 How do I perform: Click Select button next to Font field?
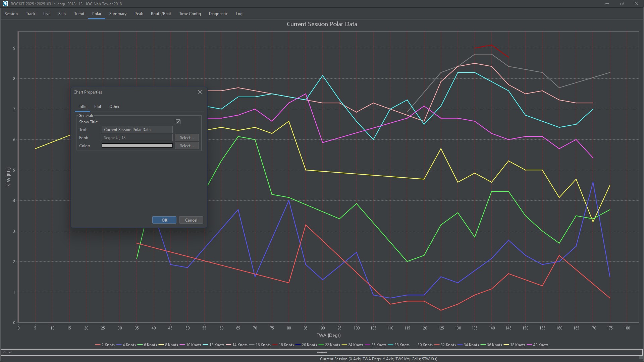(186, 138)
